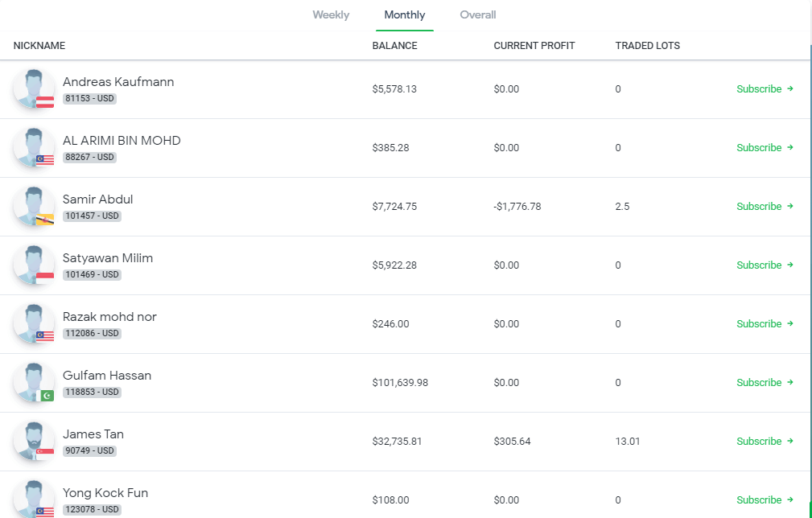Subscribe to Samir Abdul's account

coord(764,207)
